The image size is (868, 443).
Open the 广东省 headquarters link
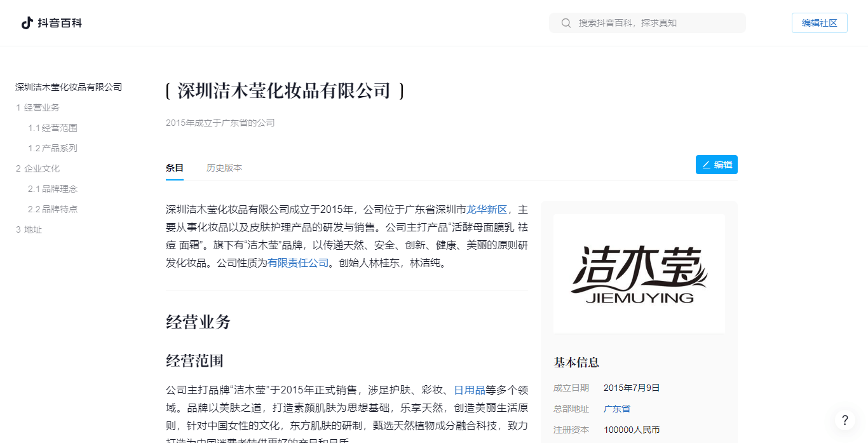pos(616,409)
